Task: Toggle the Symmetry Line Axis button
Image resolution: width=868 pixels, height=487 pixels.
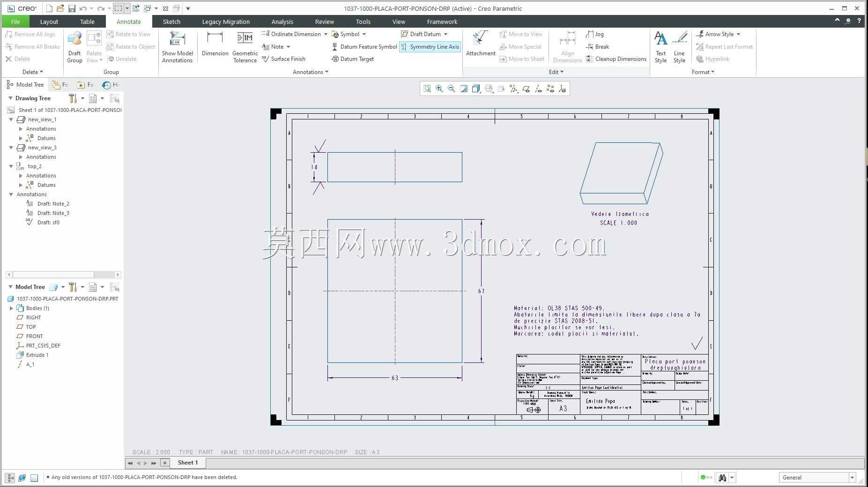Action: pos(430,47)
